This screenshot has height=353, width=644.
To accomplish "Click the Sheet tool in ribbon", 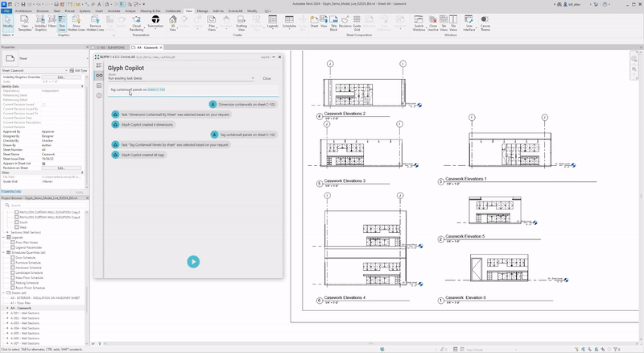I will [314, 22].
